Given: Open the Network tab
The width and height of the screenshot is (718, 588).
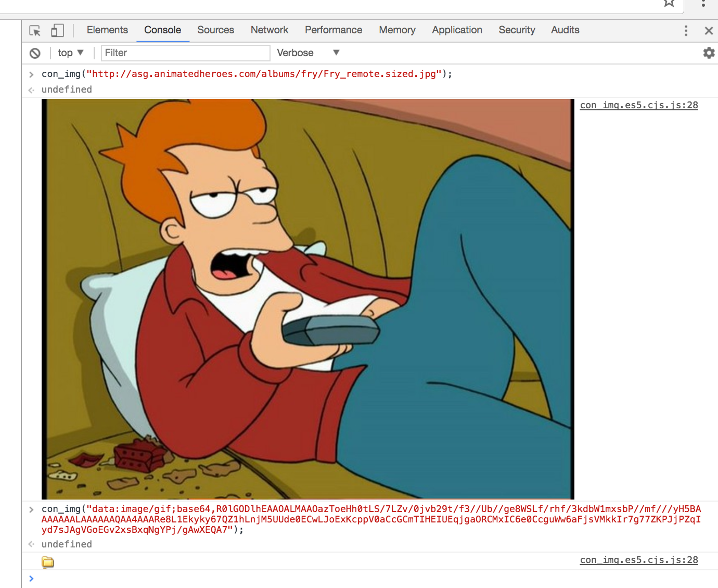Looking at the screenshot, I should (x=270, y=30).
